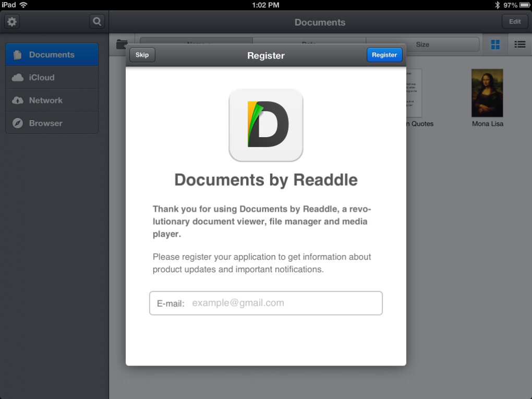Focus the E-mail input field
The height and width of the screenshot is (399, 532).
click(266, 303)
